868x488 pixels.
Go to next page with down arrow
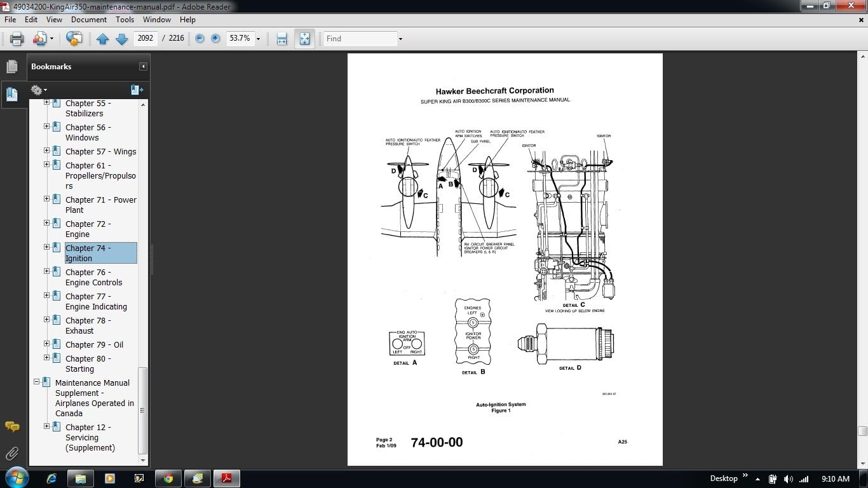(x=121, y=39)
